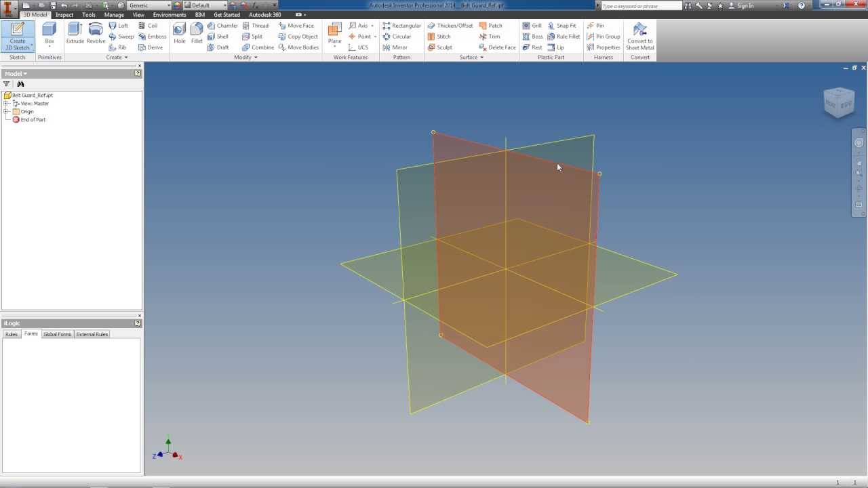Open the Environments ribbon tab
868x488 pixels.
coord(170,15)
